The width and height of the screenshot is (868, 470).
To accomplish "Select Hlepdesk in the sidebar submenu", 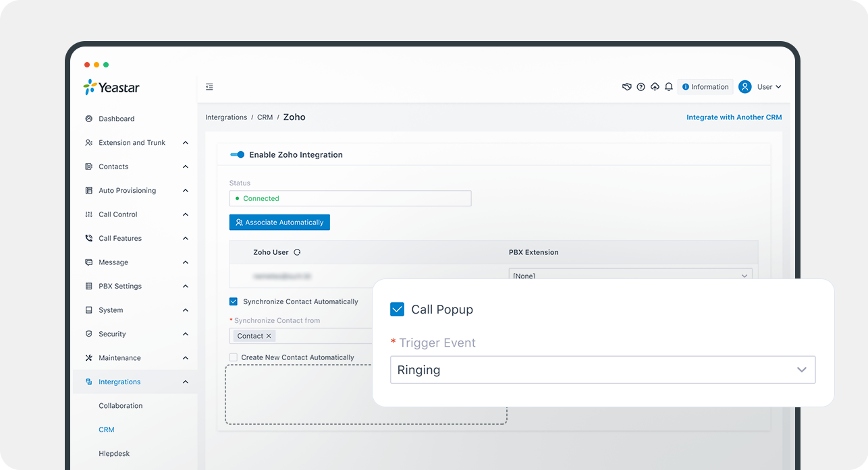I will click(114, 454).
